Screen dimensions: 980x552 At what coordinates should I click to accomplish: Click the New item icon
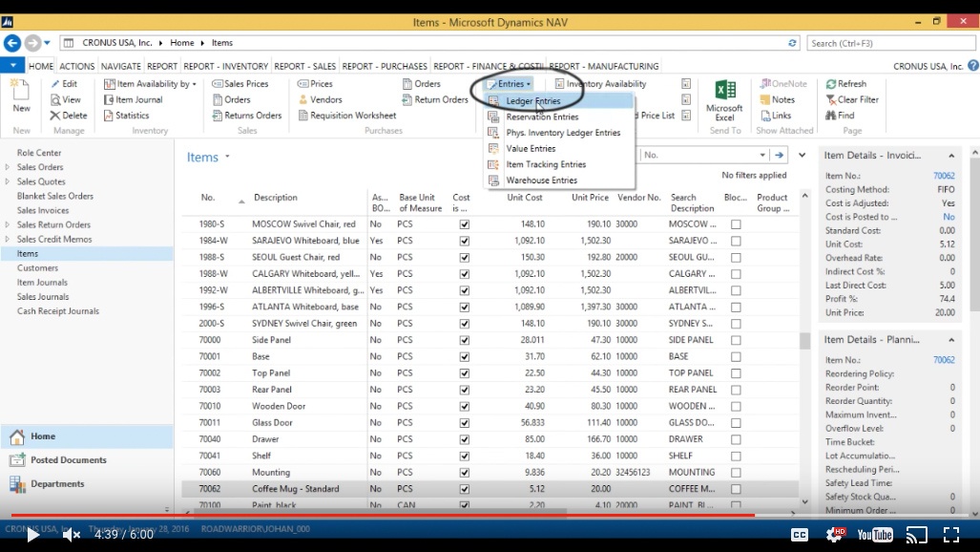(21, 90)
